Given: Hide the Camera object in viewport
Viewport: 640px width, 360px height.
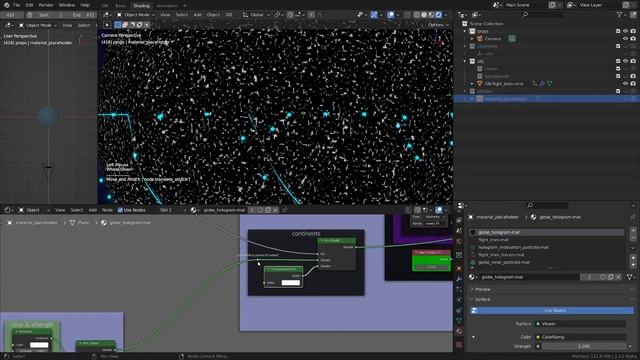Looking at the screenshot, I should [625, 38].
